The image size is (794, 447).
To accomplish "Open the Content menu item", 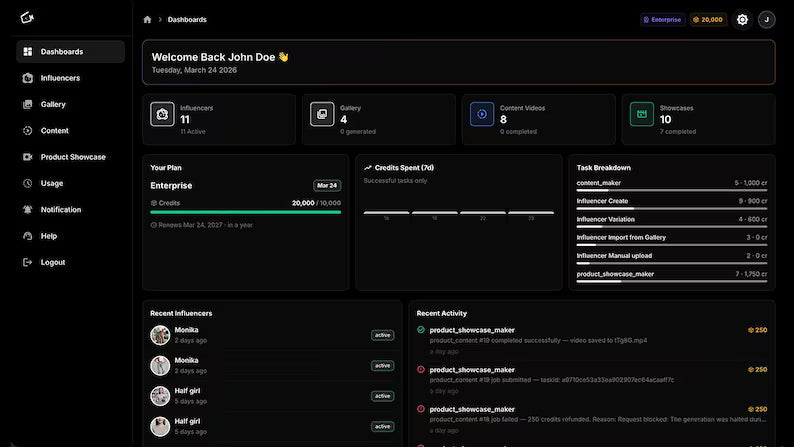I will (70, 131).
